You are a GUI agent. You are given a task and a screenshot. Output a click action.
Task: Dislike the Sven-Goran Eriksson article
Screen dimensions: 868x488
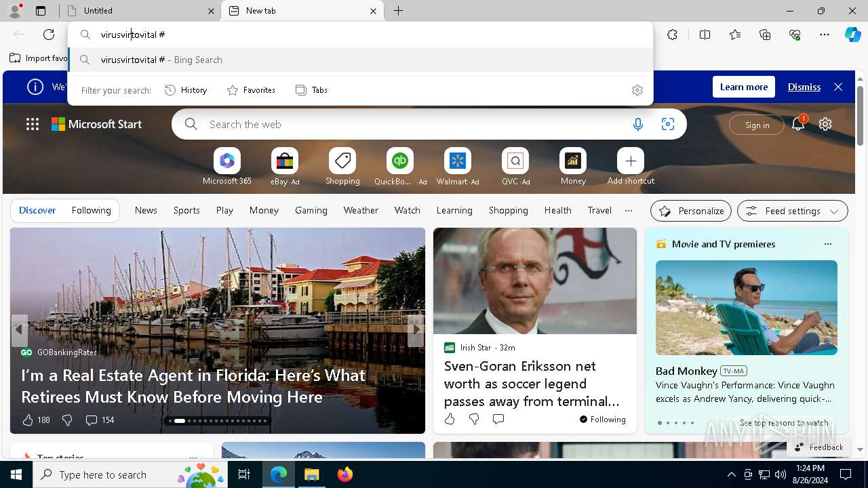[474, 420]
